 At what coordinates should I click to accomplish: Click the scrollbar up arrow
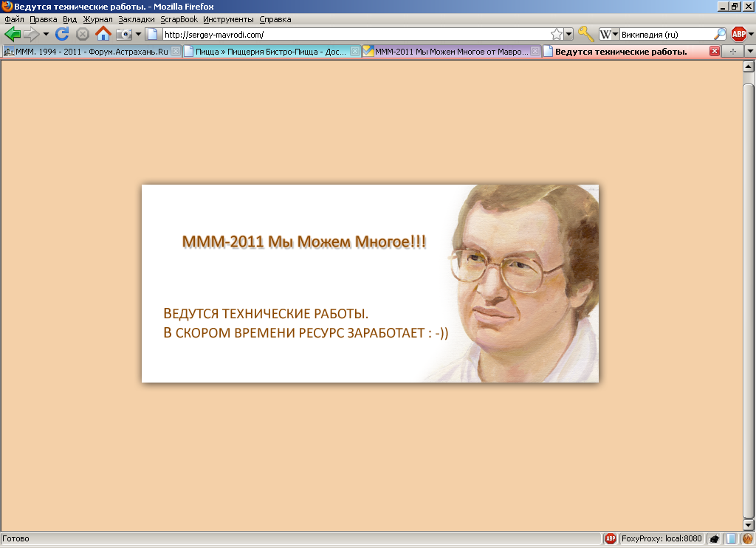(x=749, y=66)
